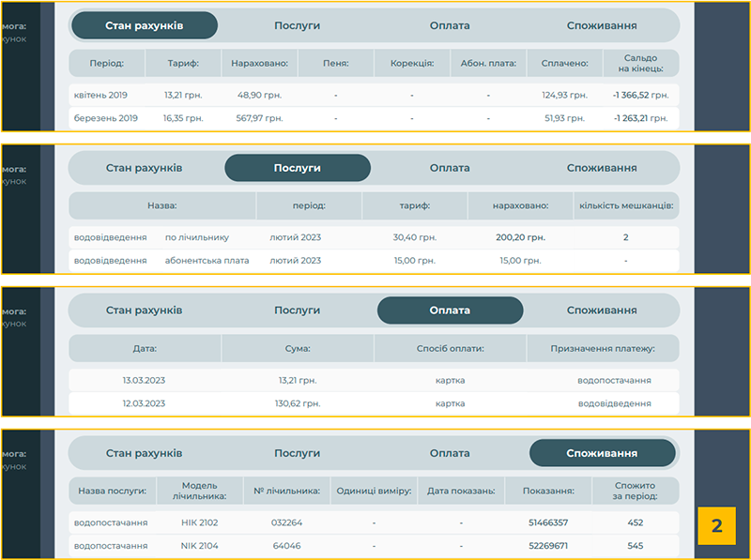This screenshot has width=751, height=560.
Task: Select the highlighted Стан рахунків tab
Action: click(145, 25)
